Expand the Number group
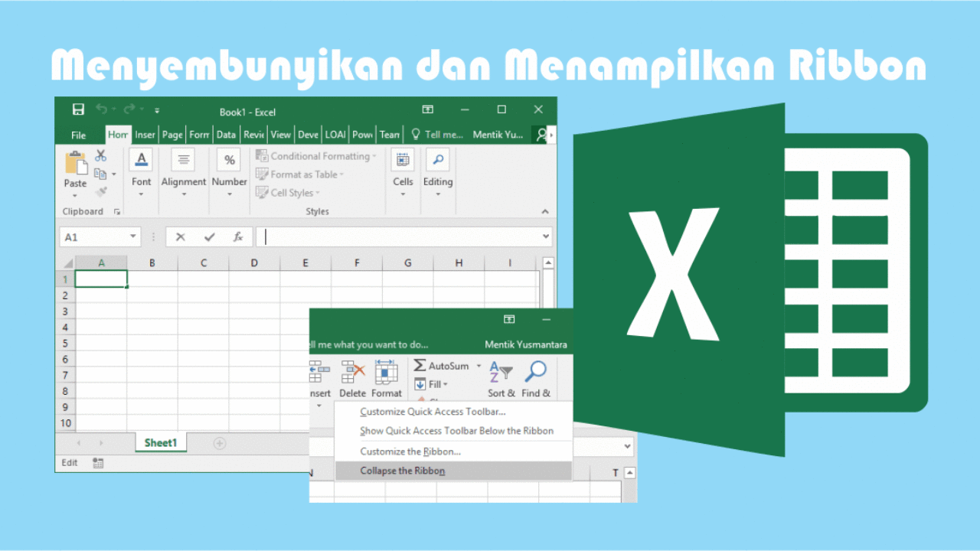Screen dimensions: 980x551 [229, 174]
